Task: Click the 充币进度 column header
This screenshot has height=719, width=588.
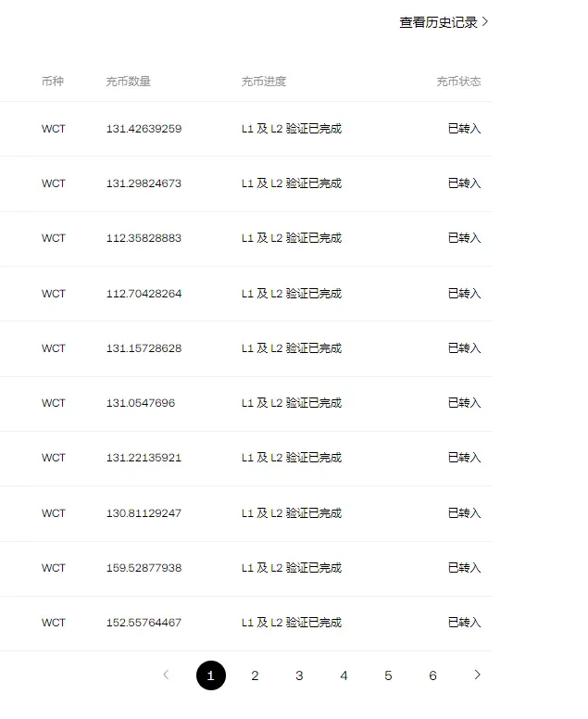Action: point(264,82)
